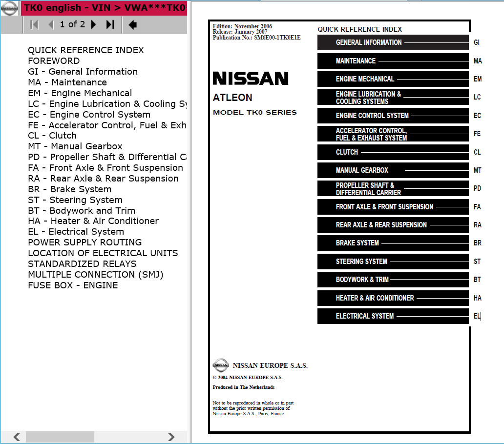Viewport: 504px width, 444px height.
Task: Open LC - Engine Lubrication & Cooling section
Action: coord(107,104)
